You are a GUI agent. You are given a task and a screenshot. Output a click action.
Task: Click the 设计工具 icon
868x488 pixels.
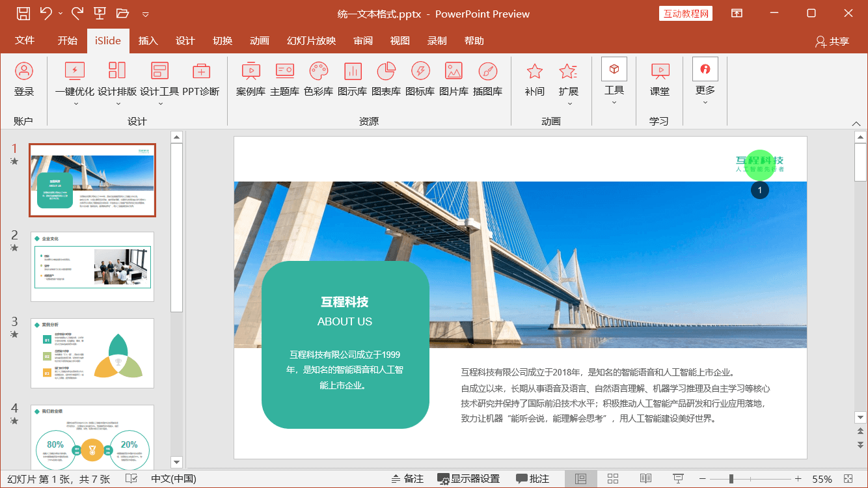159,72
